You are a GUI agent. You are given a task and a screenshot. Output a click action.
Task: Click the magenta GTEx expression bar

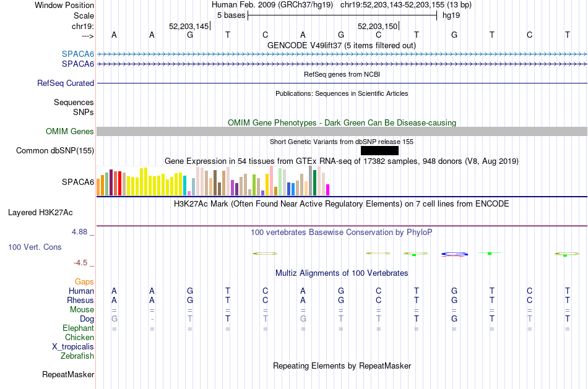tap(328, 190)
